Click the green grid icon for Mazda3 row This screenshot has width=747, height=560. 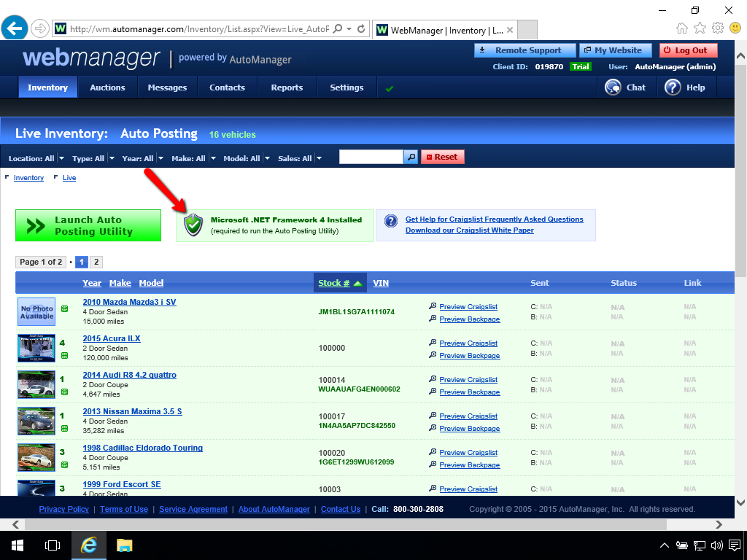click(65, 308)
